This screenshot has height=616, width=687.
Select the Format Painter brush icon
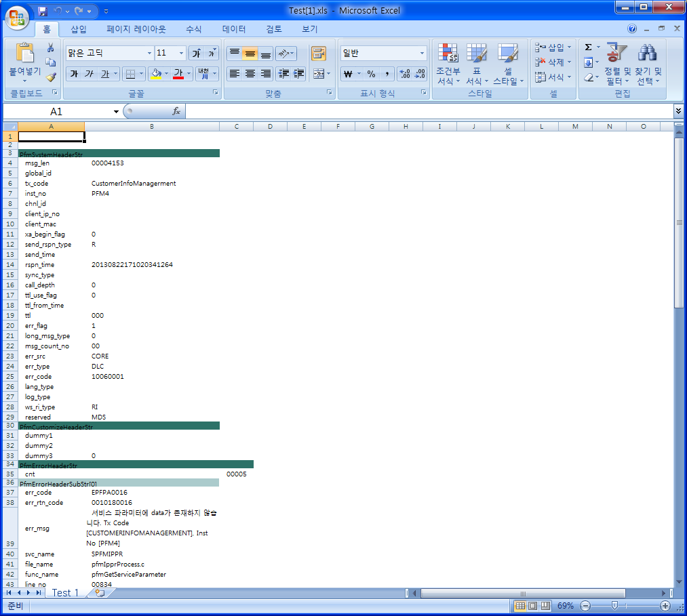(x=51, y=77)
